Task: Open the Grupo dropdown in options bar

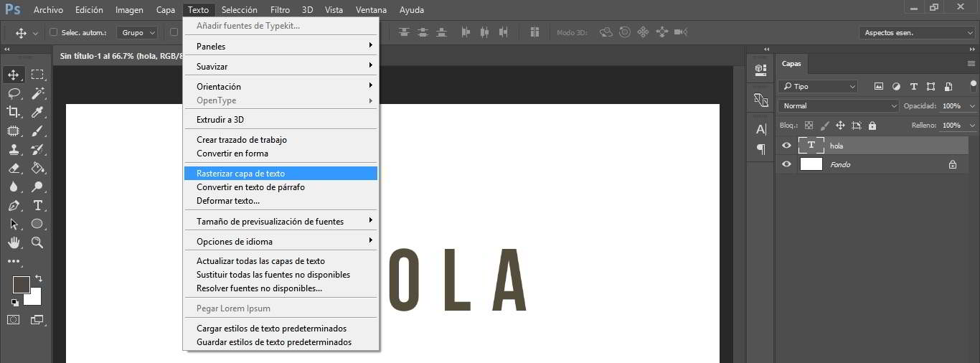Action: pyautogui.click(x=138, y=32)
